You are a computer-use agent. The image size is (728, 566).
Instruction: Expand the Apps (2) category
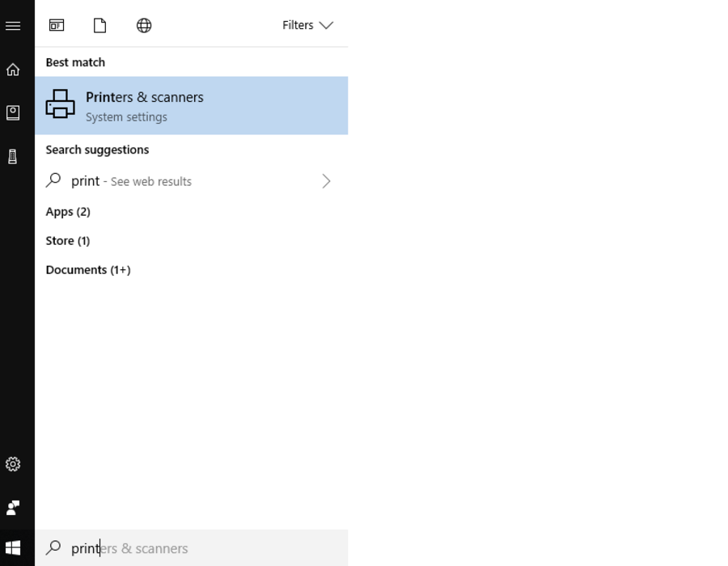click(x=68, y=212)
